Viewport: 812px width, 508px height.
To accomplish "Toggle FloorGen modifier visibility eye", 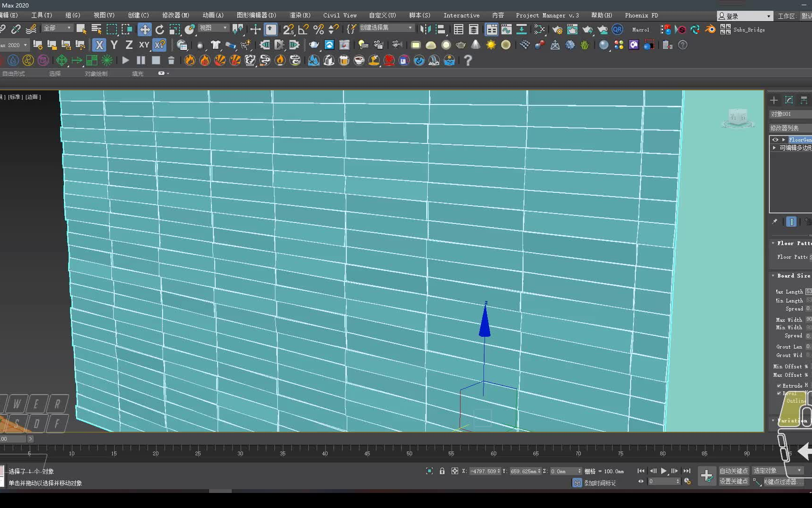I will coord(775,140).
